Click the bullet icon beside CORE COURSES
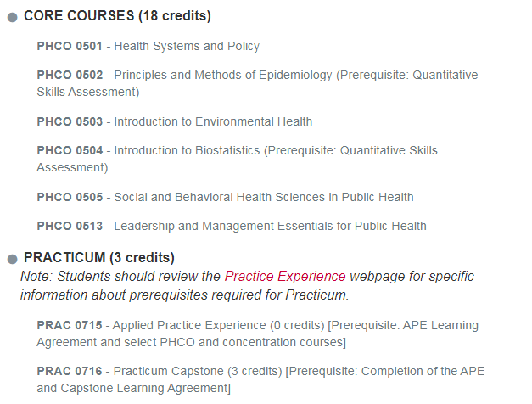This screenshot has height=404, width=532. tap(12, 17)
